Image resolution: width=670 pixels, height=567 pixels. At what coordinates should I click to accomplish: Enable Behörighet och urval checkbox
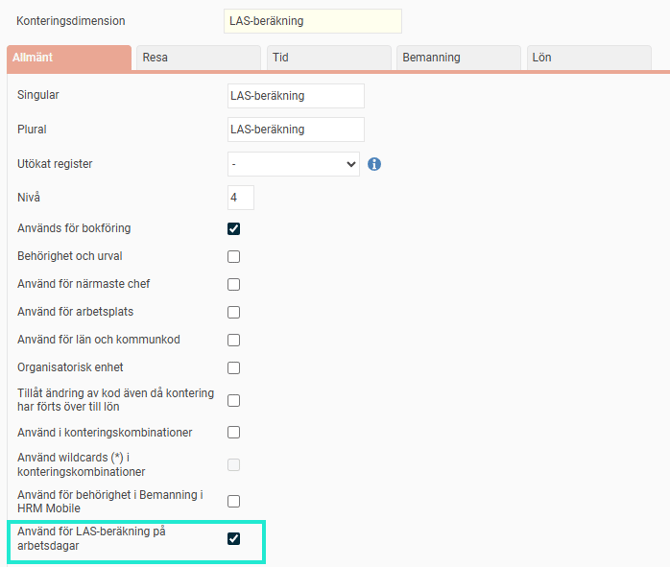[234, 256]
